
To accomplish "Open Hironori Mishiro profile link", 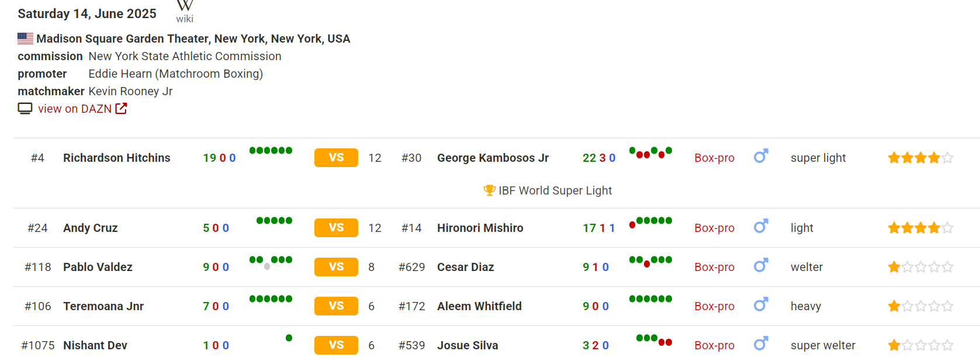I will coord(480,228).
